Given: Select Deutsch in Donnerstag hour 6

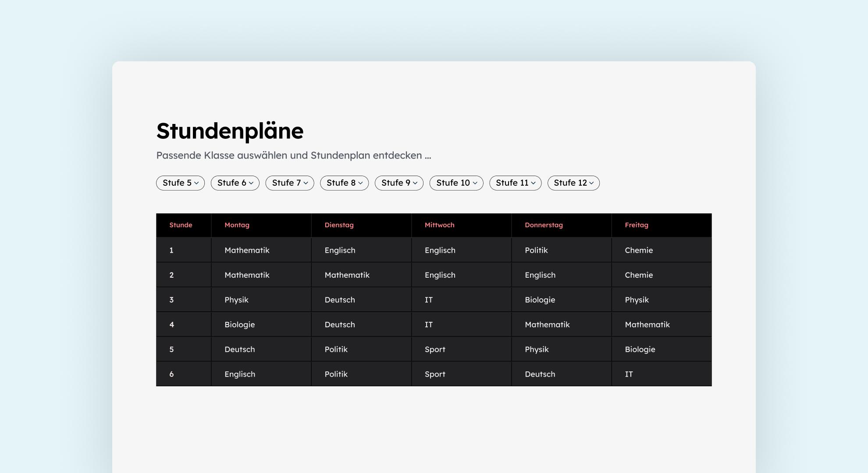Looking at the screenshot, I should point(562,374).
